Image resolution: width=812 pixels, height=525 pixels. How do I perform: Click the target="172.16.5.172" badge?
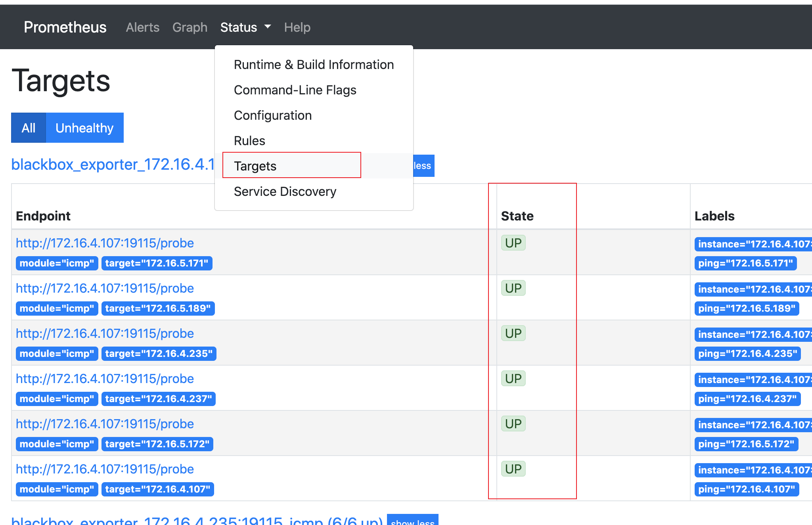[157, 444]
